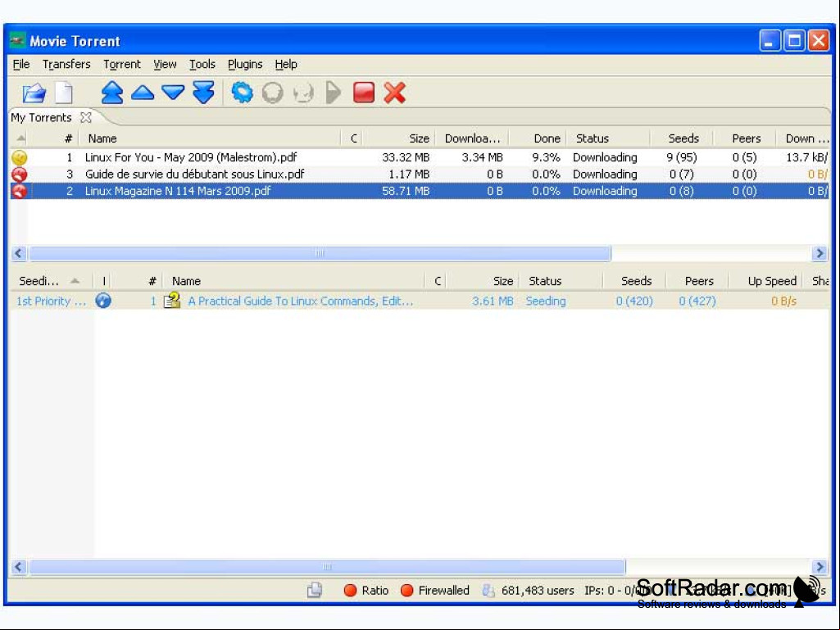This screenshot has height=630, width=840.
Task: Remove the torrent with the red X icon
Action: 395,92
